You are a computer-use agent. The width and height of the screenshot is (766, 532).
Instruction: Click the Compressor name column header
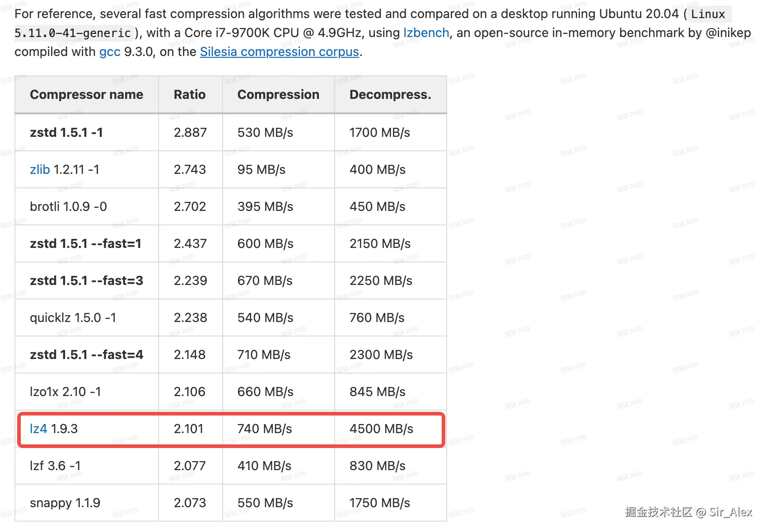[86, 95]
